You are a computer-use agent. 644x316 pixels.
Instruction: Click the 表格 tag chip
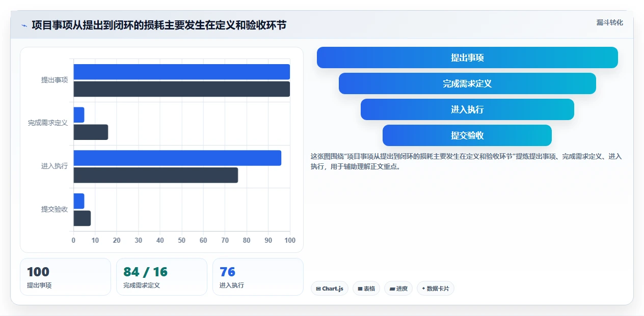tap(366, 289)
